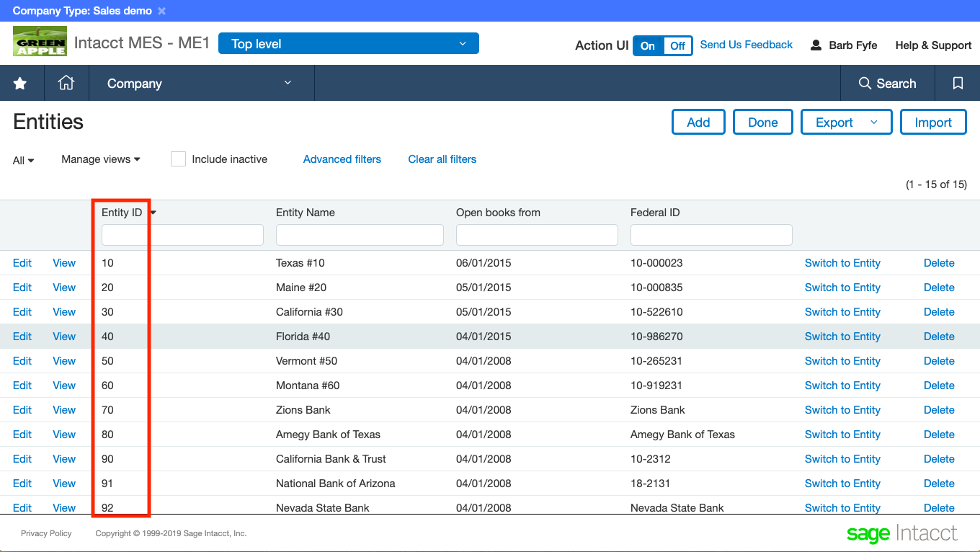View National Bank of Arizona entity
Image resolution: width=980 pixels, height=552 pixels.
(64, 484)
